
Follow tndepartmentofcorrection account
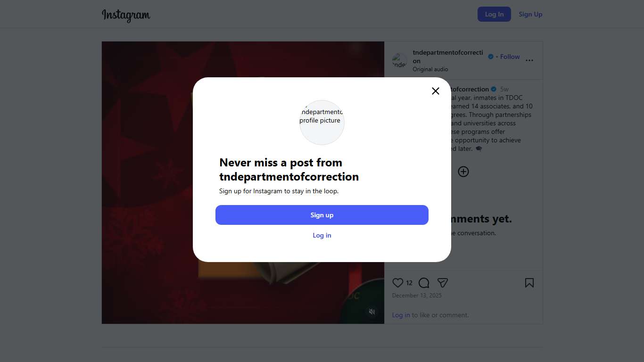pos(510,57)
